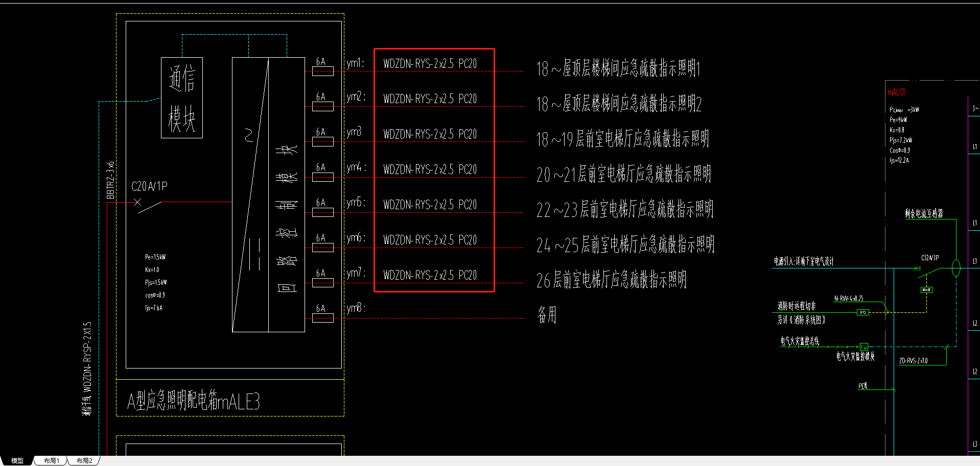Viewport: 980px width, 466px height.
Task: Select the ym7: circuit label
Action: point(356,273)
